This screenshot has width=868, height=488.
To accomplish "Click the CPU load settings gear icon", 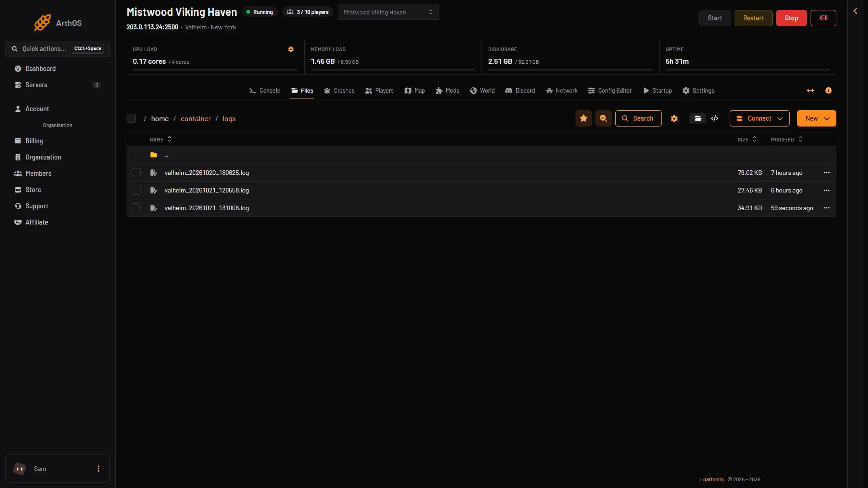I will (x=291, y=49).
